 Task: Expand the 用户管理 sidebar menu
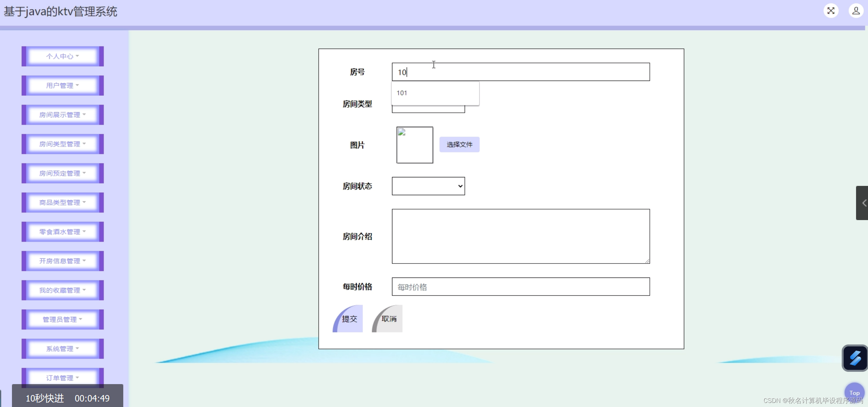[x=62, y=85]
